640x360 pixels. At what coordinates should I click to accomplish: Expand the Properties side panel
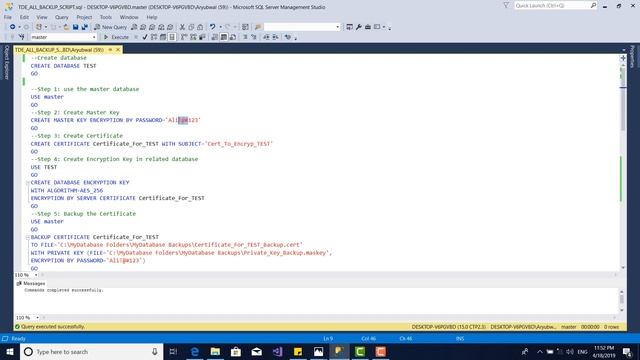click(633, 56)
